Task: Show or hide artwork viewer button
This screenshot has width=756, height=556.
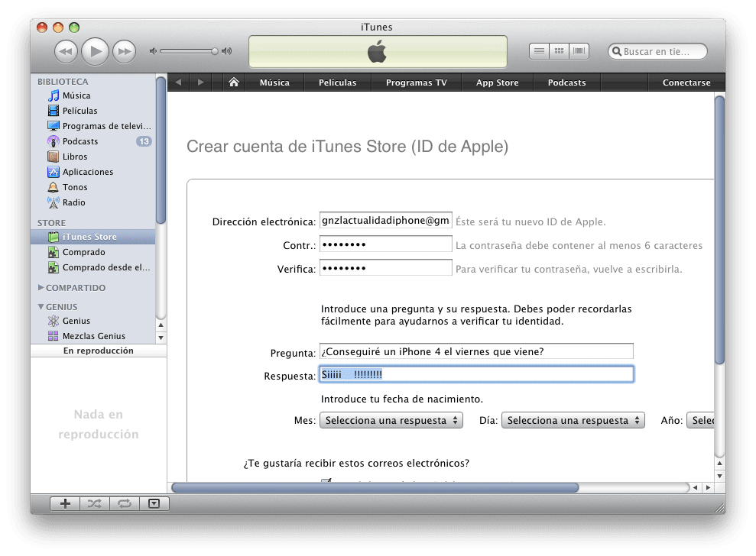Action: coord(154,503)
